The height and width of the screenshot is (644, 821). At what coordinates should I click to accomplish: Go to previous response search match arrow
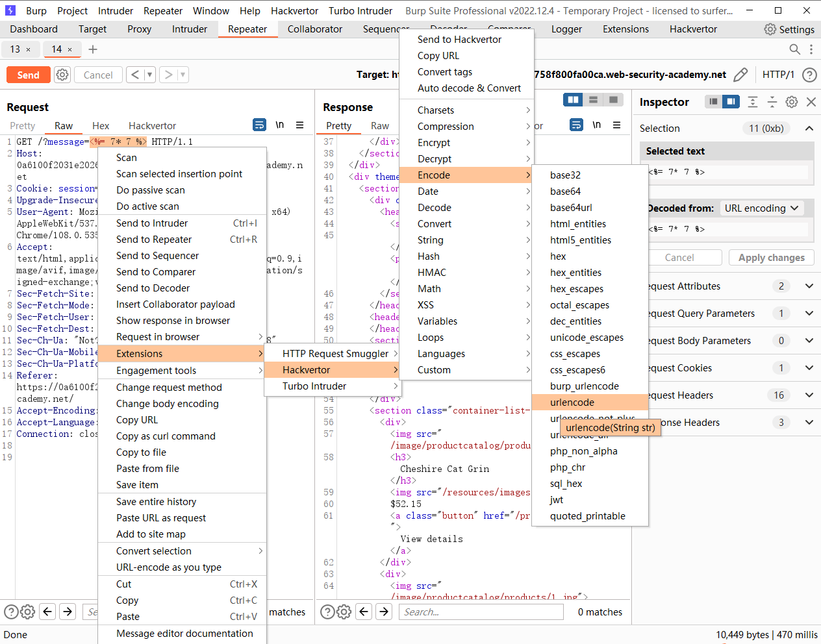[364, 612]
